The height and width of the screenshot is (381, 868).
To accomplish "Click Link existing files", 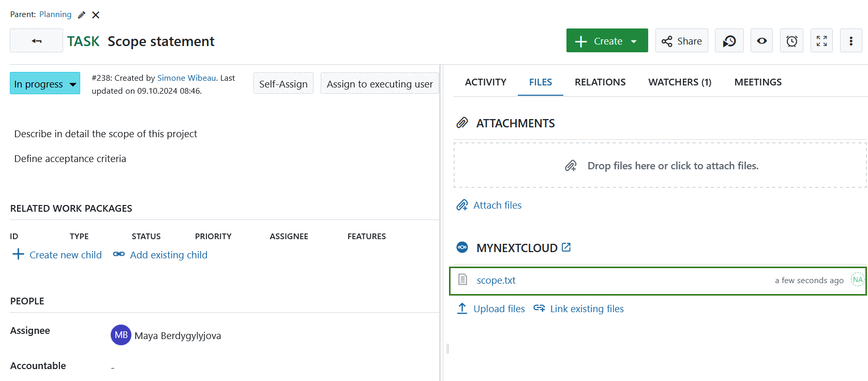I will click(587, 309).
